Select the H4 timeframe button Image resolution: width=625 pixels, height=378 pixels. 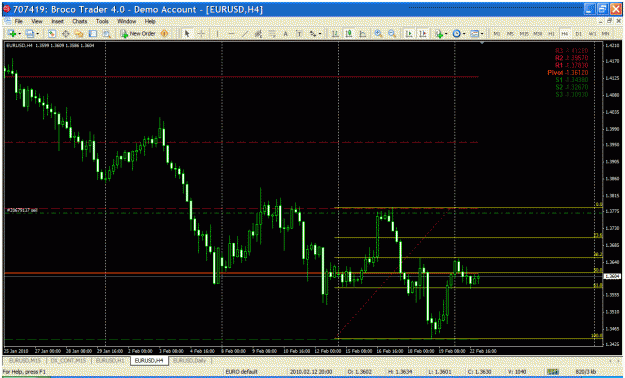[x=564, y=34]
